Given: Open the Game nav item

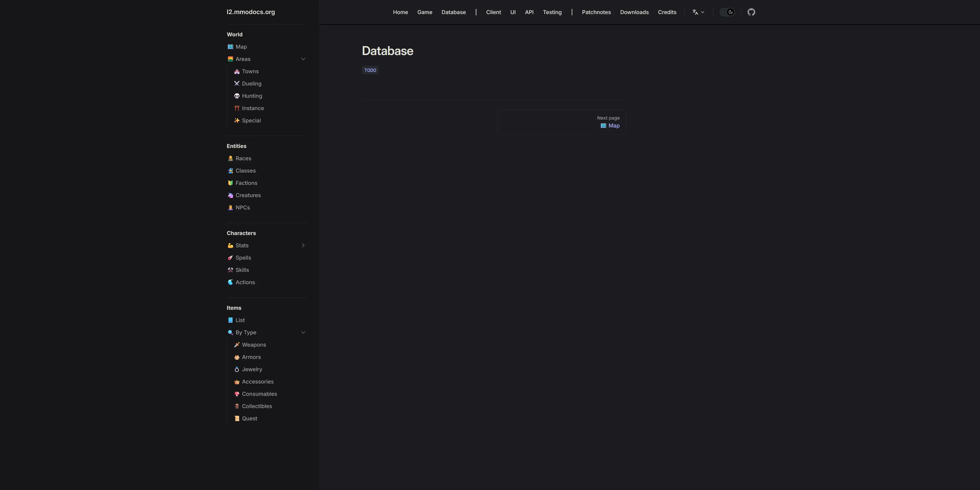Looking at the screenshot, I should (424, 12).
